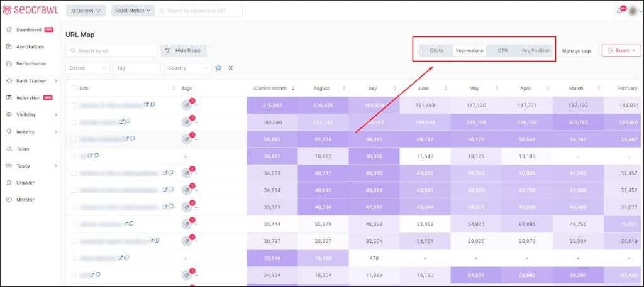Add tag plus icon in the 25,546 row

[186, 259]
